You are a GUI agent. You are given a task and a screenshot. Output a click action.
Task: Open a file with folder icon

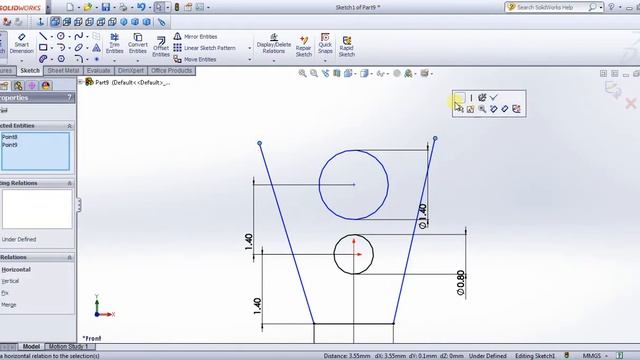[x=88, y=7]
